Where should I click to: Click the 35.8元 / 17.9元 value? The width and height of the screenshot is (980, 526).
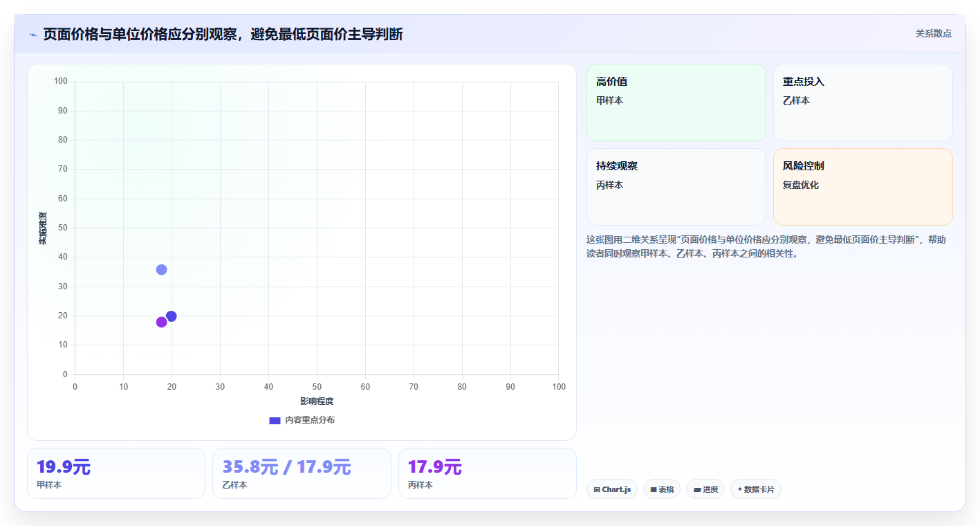click(x=286, y=467)
